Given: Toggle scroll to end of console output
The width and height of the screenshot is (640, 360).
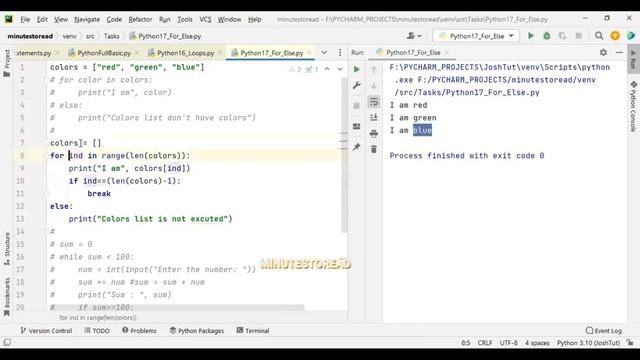Looking at the screenshot, I should [373, 118].
